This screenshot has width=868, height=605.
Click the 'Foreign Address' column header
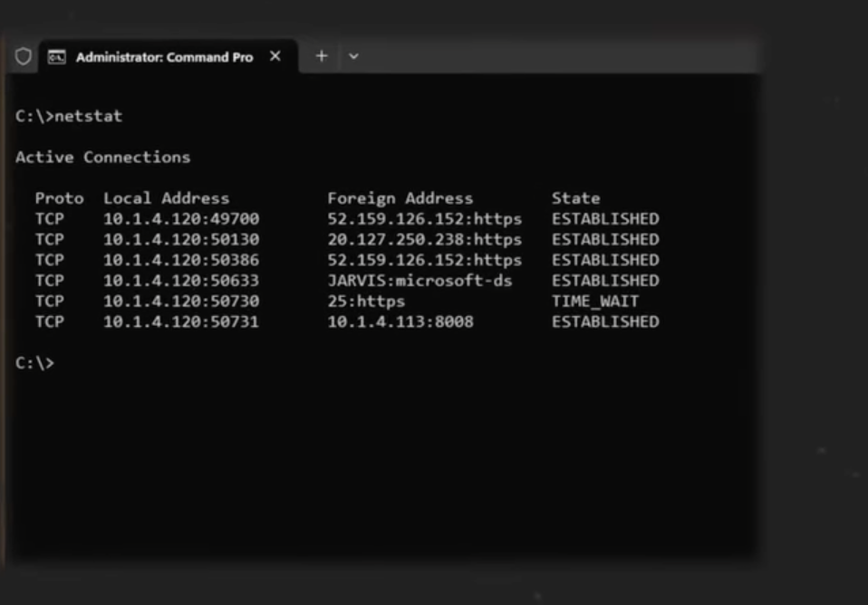tap(400, 198)
